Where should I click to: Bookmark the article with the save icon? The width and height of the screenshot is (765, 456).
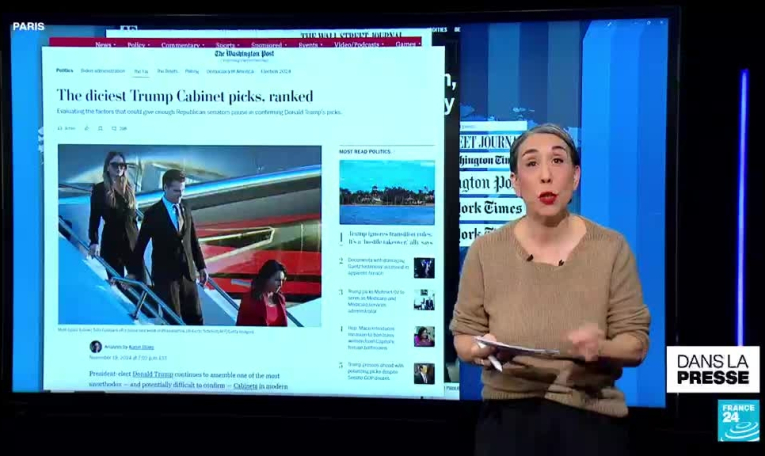tap(100, 128)
